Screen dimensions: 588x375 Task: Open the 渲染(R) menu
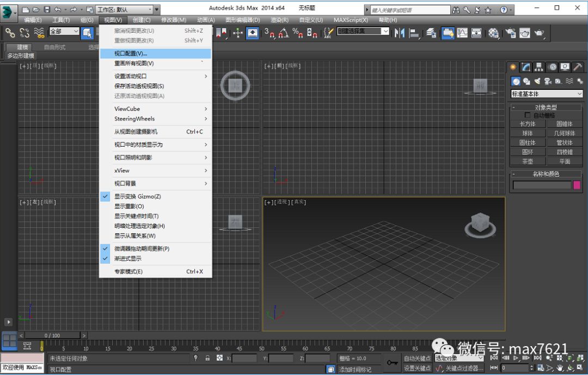point(279,20)
